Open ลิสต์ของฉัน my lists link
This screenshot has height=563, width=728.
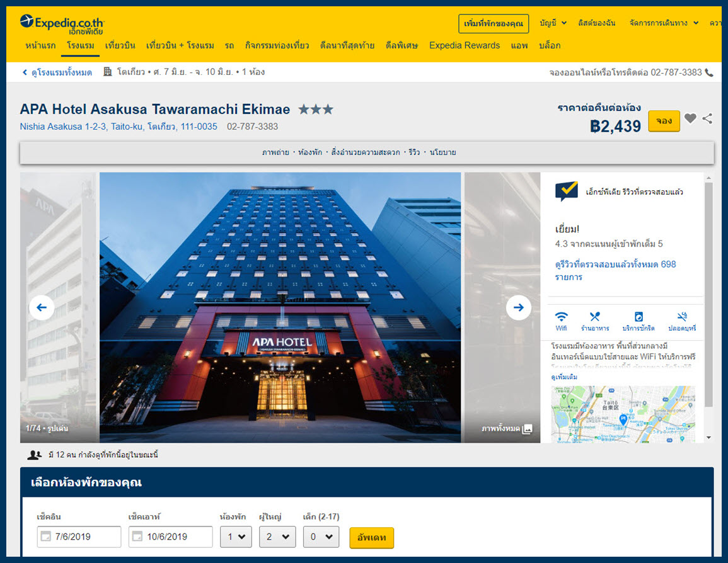[x=597, y=23]
